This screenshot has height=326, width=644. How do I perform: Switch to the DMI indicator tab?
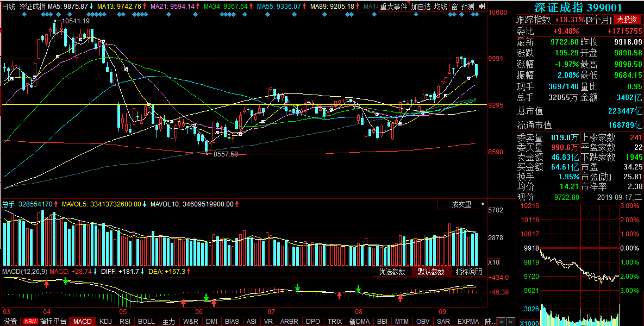[211, 322]
